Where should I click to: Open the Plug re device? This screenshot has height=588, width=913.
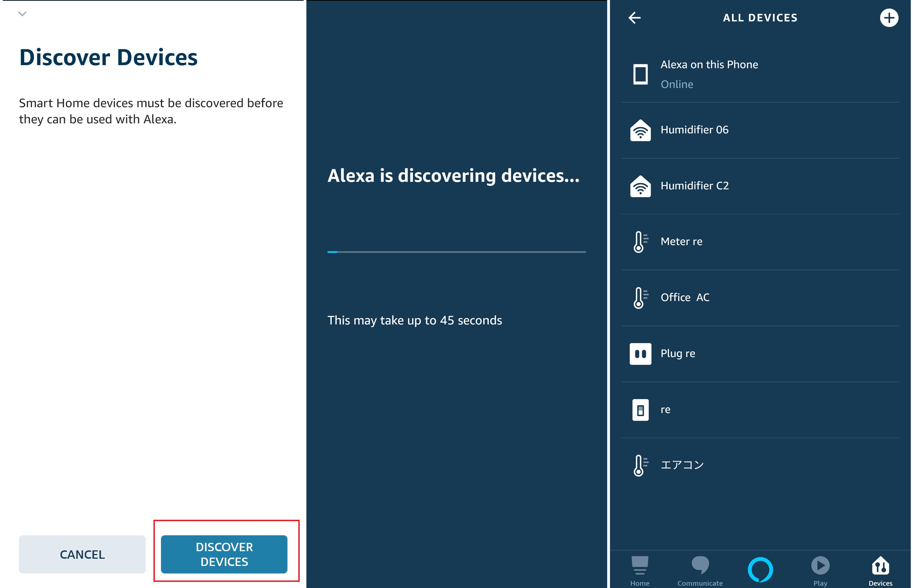pyautogui.click(x=760, y=354)
